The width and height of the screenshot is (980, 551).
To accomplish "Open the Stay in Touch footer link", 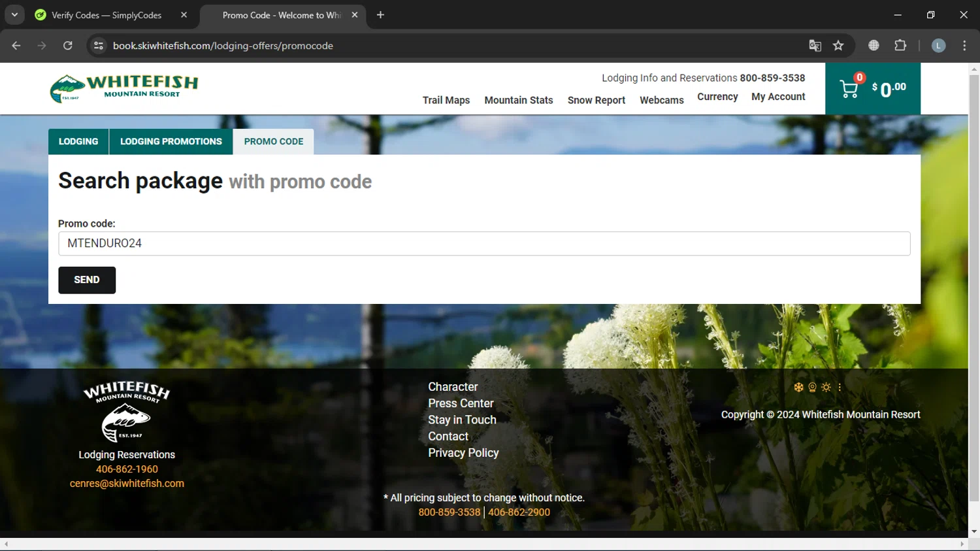I will 462,420.
